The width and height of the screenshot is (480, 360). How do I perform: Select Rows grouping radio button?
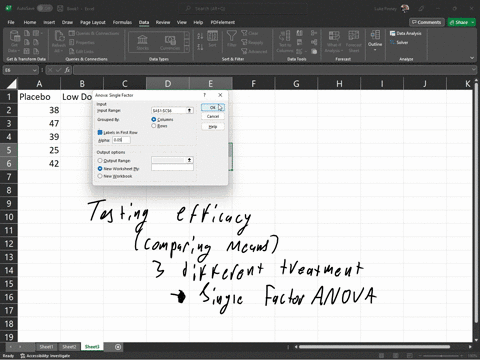coord(154,126)
